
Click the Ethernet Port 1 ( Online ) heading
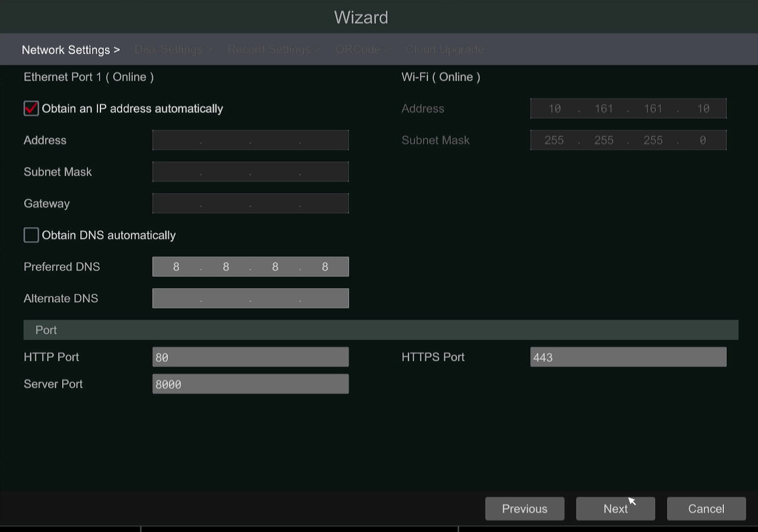pyautogui.click(x=89, y=77)
